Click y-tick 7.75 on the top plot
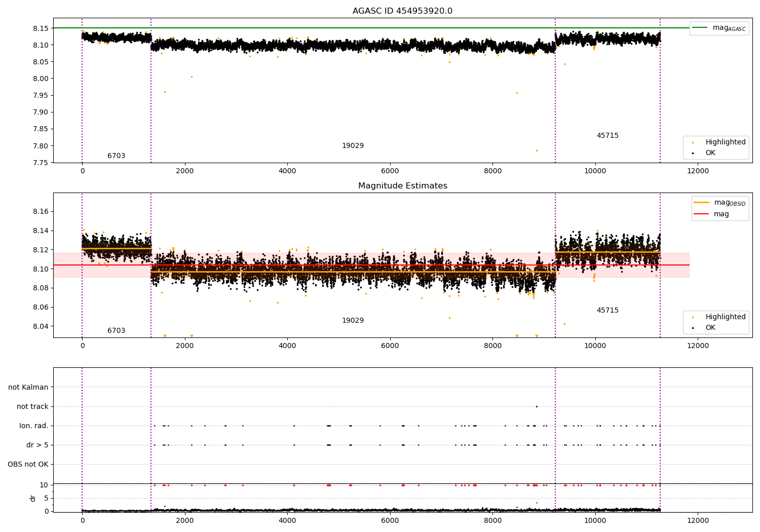The height and width of the screenshot is (532, 760). (41, 163)
